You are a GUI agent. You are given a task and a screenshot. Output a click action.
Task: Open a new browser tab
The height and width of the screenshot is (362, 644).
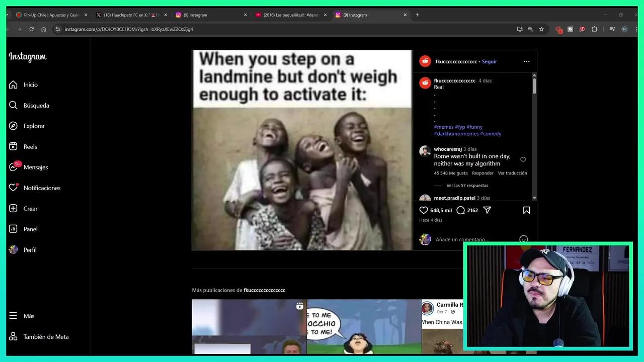coord(417,15)
